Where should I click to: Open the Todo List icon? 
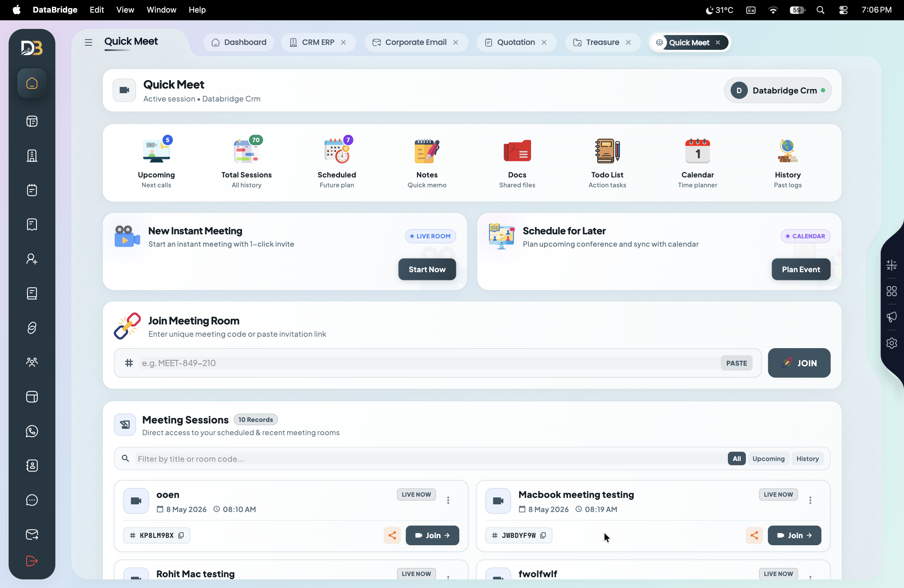coord(607,151)
